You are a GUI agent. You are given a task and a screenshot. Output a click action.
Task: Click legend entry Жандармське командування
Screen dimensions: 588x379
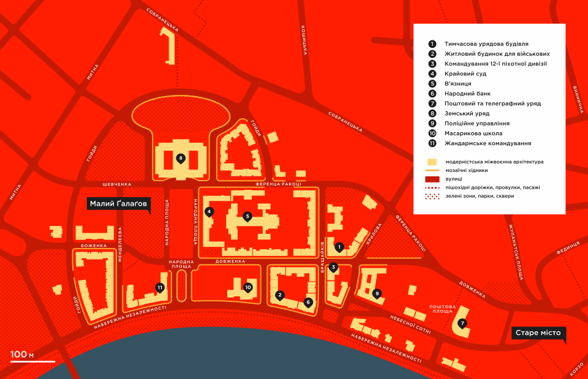tap(488, 143)
